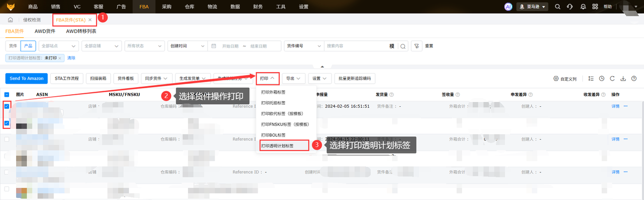The height and width of the screenshot is (200, 644).
Task: Open the advanced filter funnel icon
Action: (x=416, y=46)
